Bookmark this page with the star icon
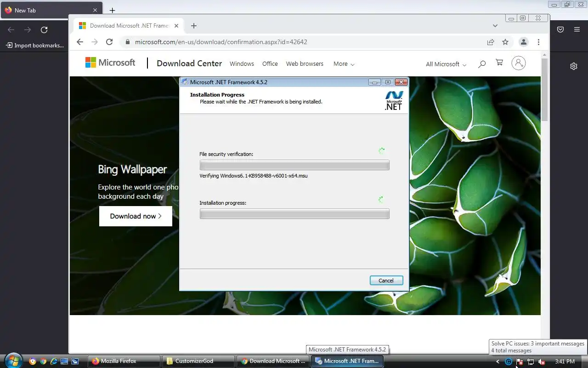 (x=505, y=42)
